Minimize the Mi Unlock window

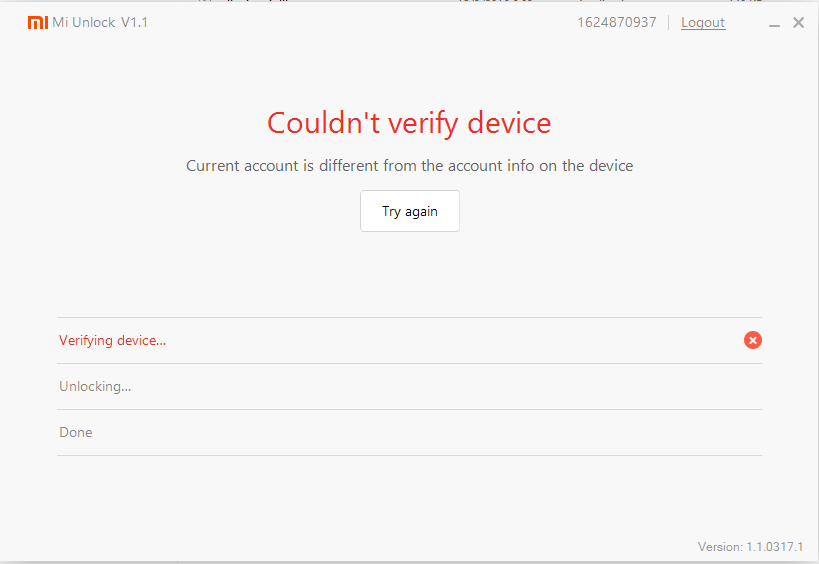coord(775,23)
